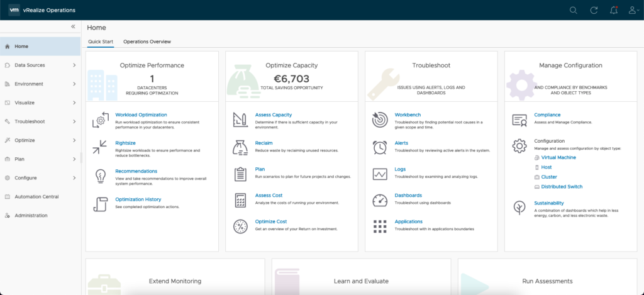Click the vm logo in header

coord(14,10)
